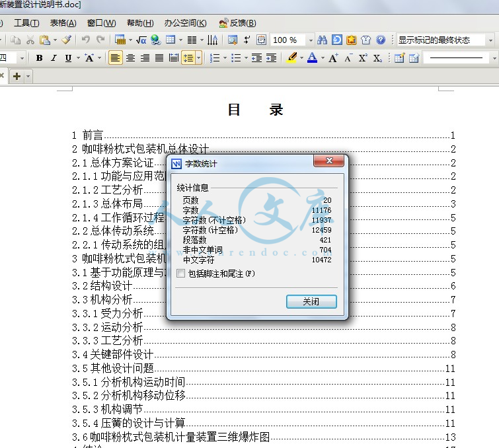Click the increase indent icon
Screen dimensions: 499x448
click(x=271, y=58)
